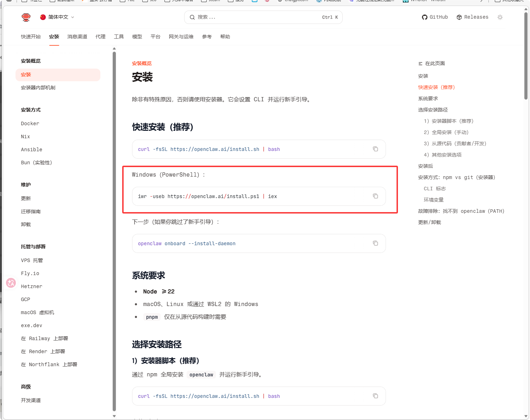Open the Fly.io deployment page
530x420 pixels.
[x=30, y=273]
